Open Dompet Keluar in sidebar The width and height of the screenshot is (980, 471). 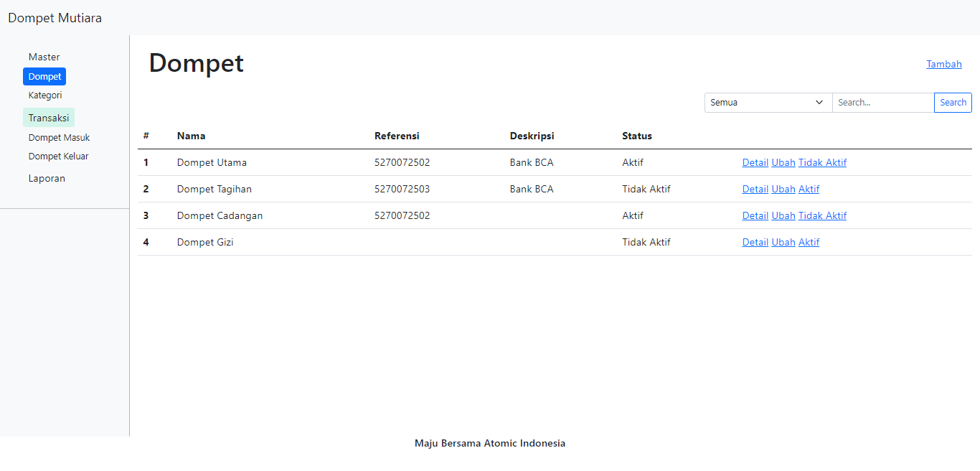pyautogui.click(x=58, y=157)
